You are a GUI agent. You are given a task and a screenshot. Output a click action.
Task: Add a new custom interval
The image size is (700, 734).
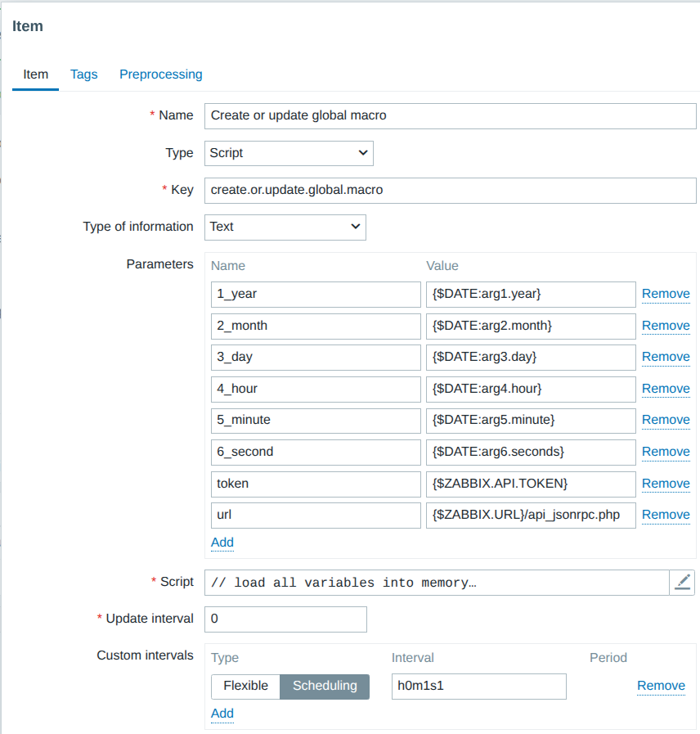tap(222, 714)
